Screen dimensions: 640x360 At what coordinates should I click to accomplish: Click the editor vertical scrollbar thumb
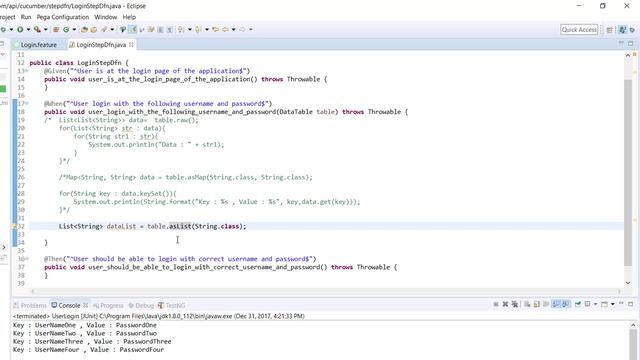(628, 173)
